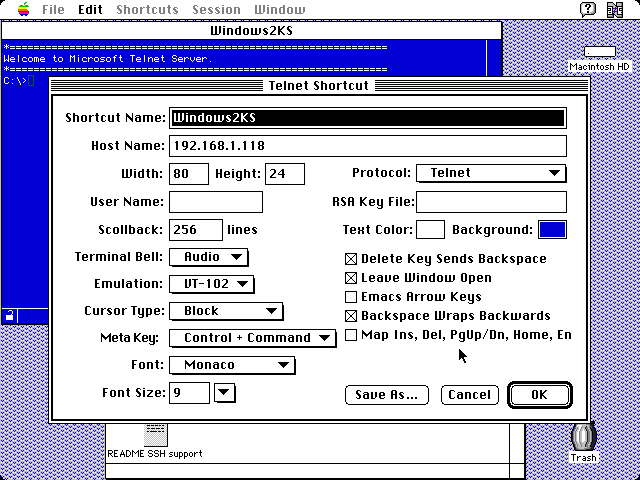Open the Shortcuts menu
Image resolution: width=640 pixels, height=480 pixels.
point(147,9)
